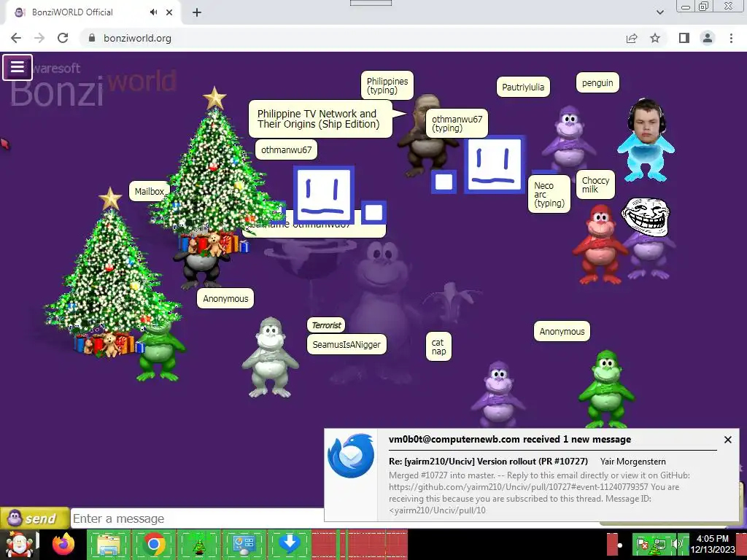Click the Anonymous tag near the black Bonzi
747x560 pixels.
pos(225,298)
